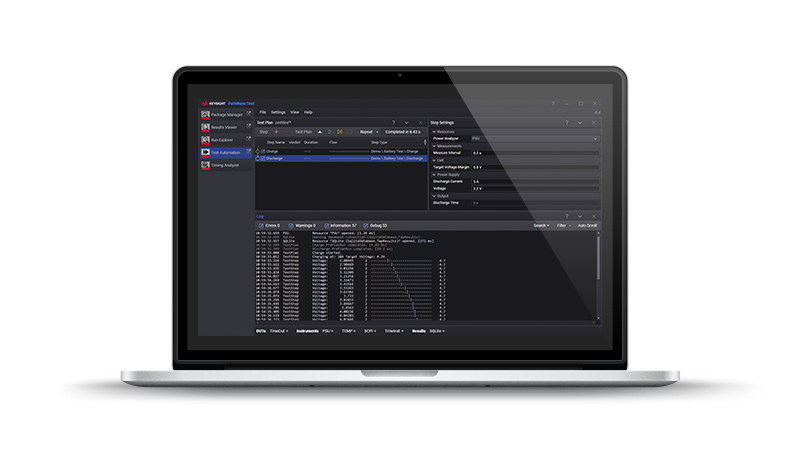Collapse the Measurements section in Step Settings

point(434,145)
